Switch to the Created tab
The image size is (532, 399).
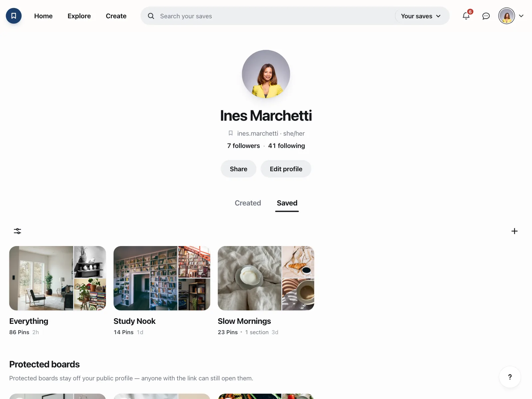coord(248,203)
